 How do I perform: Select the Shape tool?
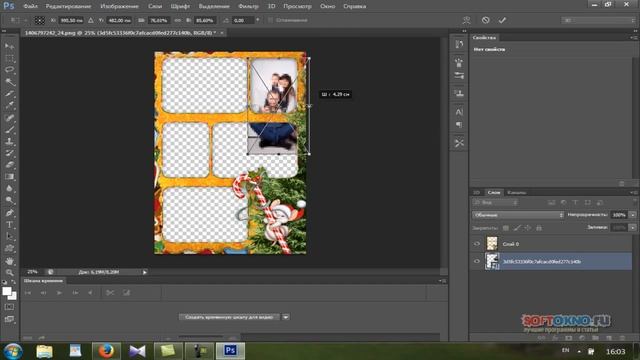point(9,248)
